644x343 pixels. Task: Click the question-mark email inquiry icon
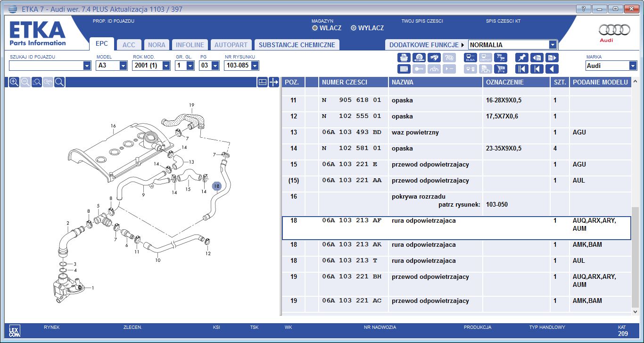pyautogui.click(x=449, y=58)
